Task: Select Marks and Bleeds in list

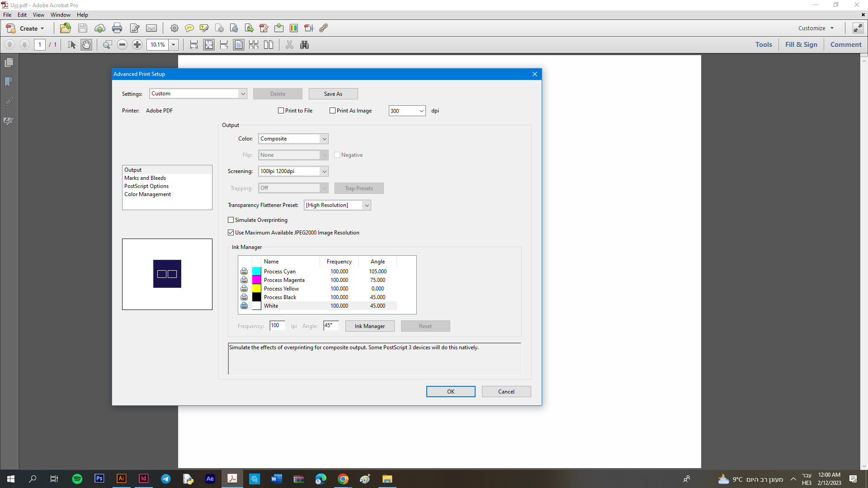Action: (145, 178)
